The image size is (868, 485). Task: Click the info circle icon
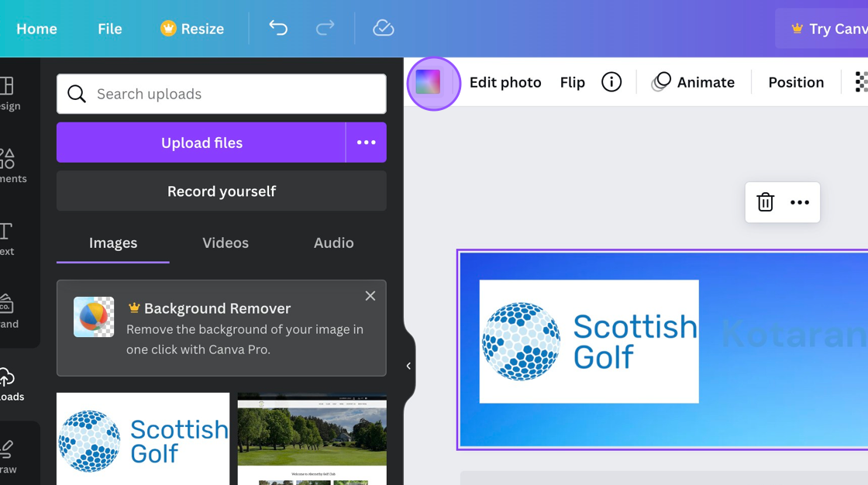point(611,82)
